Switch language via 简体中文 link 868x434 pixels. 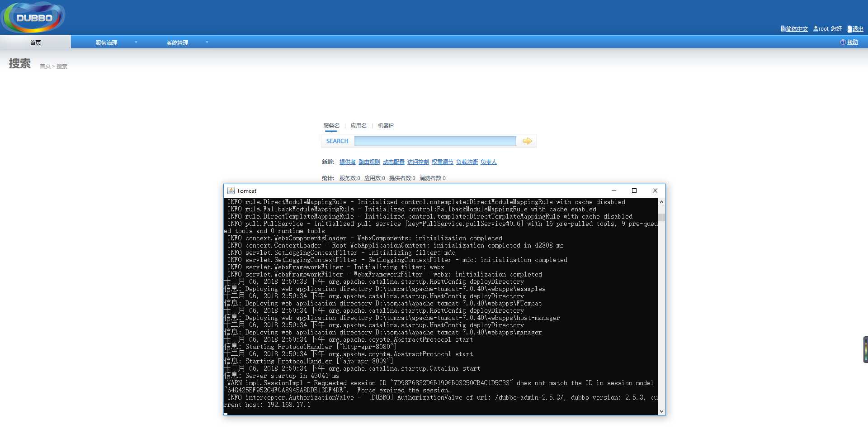(797, 29)
